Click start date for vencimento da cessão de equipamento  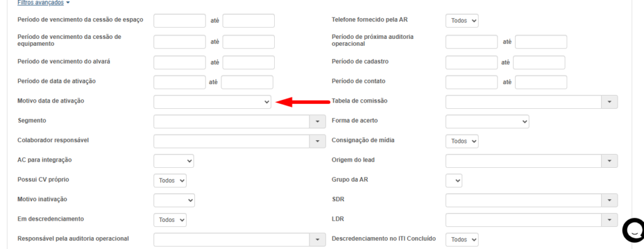(x=179, y=42)
